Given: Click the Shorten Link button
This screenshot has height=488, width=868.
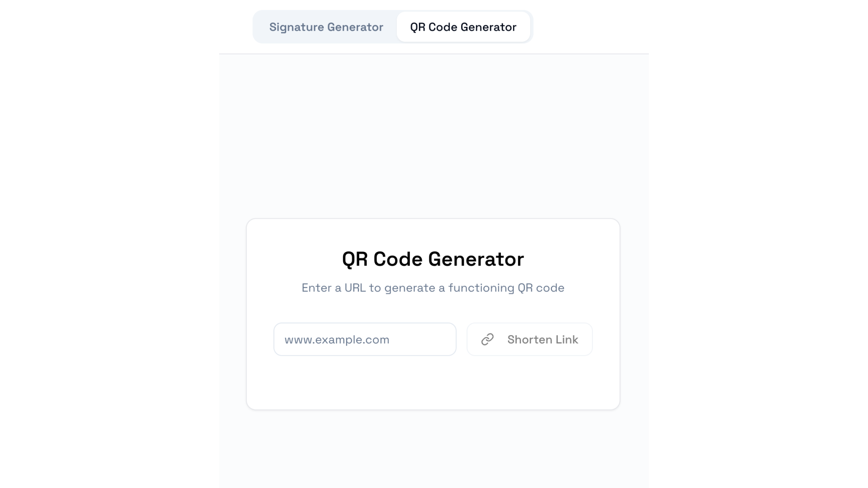Looking at the screenshot, I should (x=529, y=339).
